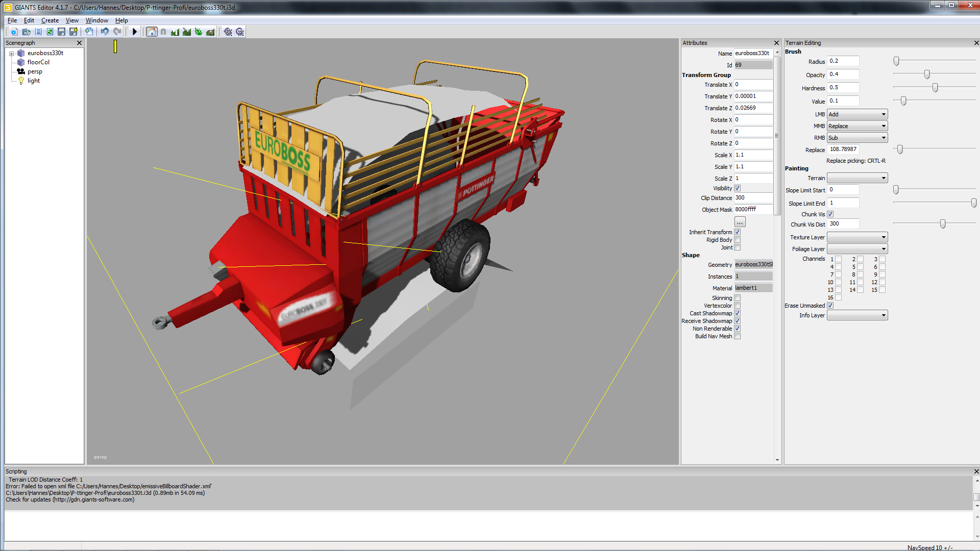Click the grey magnet-shaped toolbar icon
This screenshot has height=551, width=980.
[163, 32]
